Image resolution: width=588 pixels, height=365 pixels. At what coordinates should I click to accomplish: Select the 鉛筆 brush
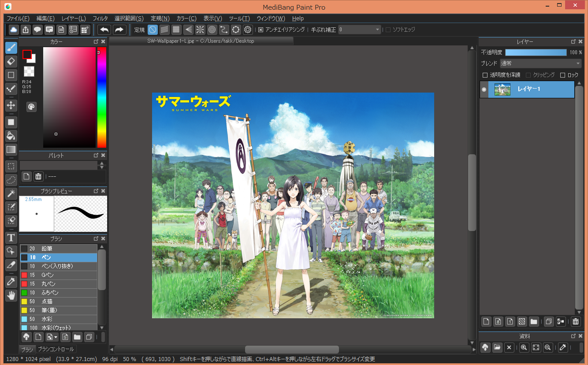coord(59,249)
